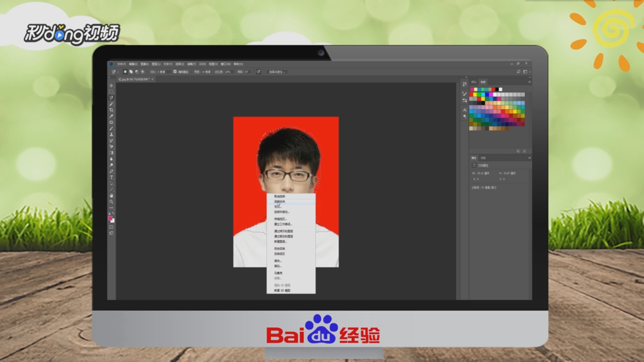Select the Zoom tool in toolbar
The image size is (644, 362).
[x=111, y=202]
